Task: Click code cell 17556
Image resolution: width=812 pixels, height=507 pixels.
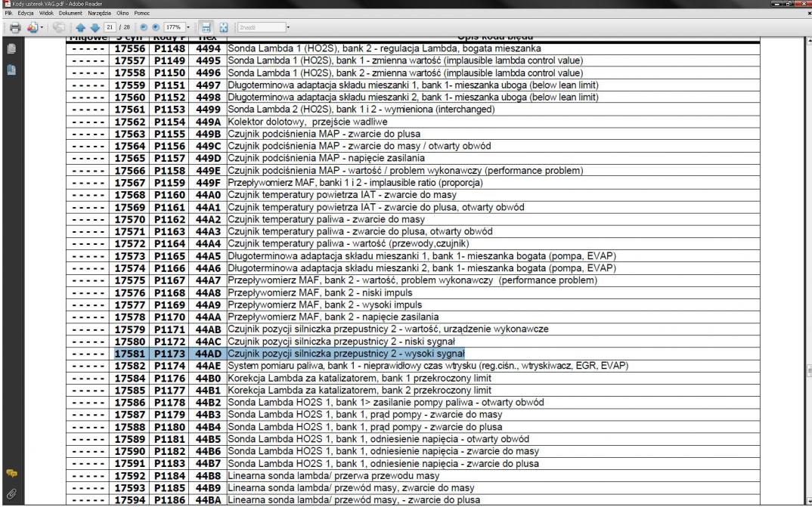Action: coord(130,48)
